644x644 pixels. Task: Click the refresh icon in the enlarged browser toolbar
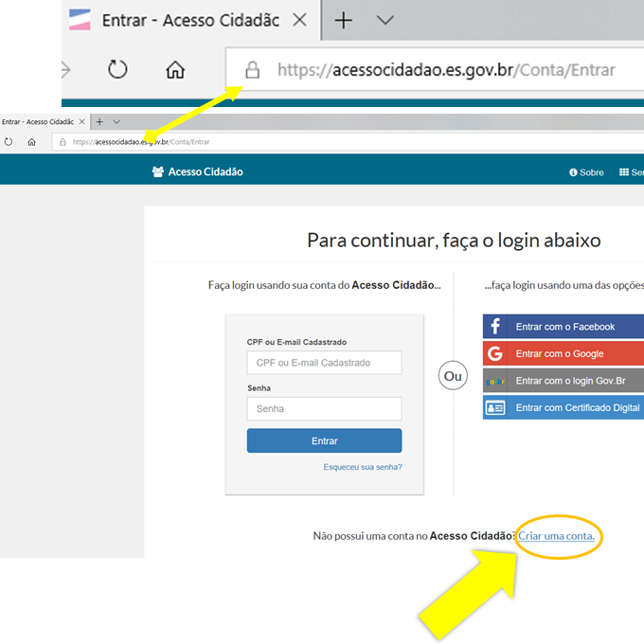pyautogui.click(x=117, y=69)
